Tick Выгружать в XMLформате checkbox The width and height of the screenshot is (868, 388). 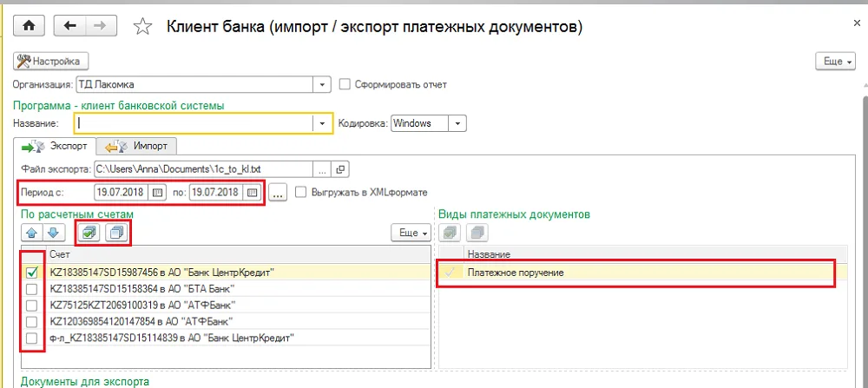point(301,192)
